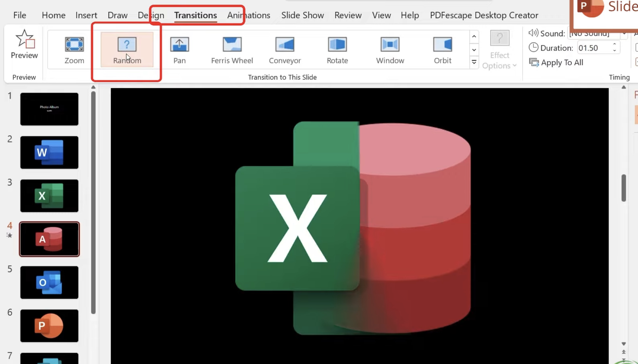Select slide 3 Excel logo thumbnail
The image size is (638, 364).
tap(49, 196)
